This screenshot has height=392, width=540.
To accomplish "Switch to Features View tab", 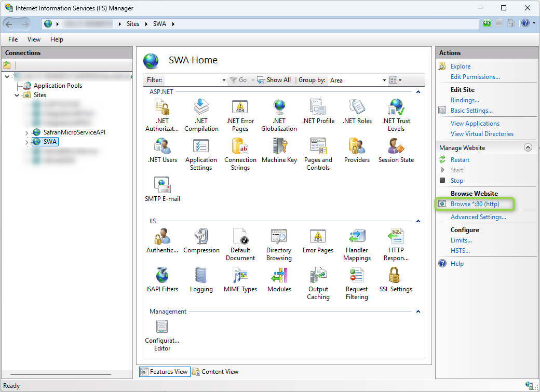I will [165, 372].
